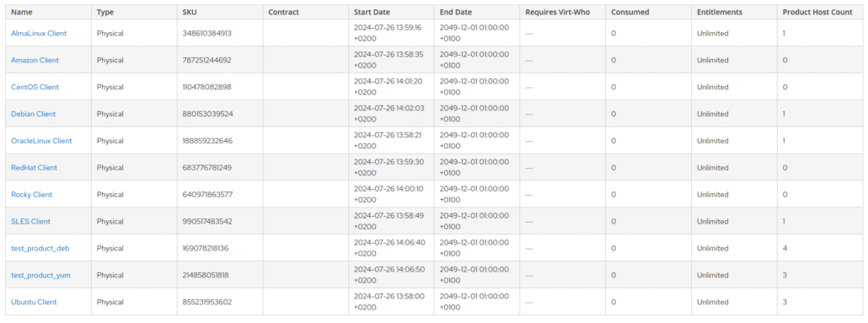
Task: Click the Start Date column header
Action: click(372, 12)
